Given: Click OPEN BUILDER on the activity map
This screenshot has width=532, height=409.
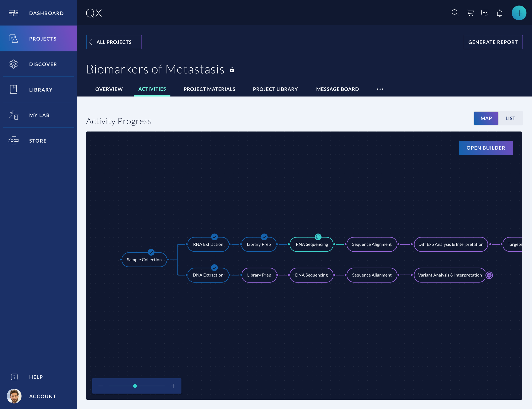Looking at the screenshot, I should 486,148.
